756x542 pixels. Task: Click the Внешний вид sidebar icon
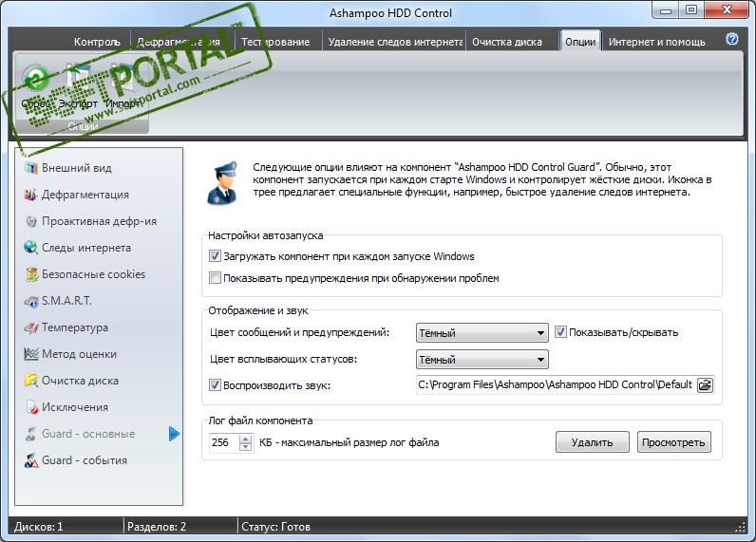click(31, 168)
